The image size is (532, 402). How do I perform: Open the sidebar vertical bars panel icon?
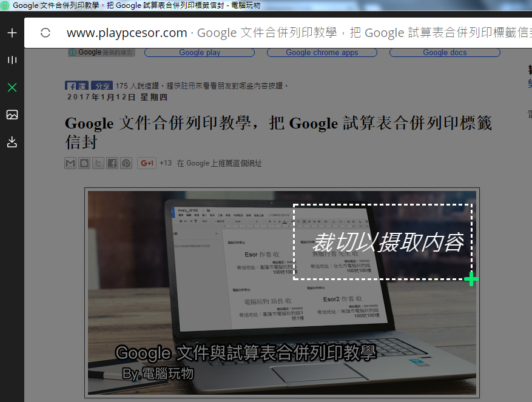[12, 60]
